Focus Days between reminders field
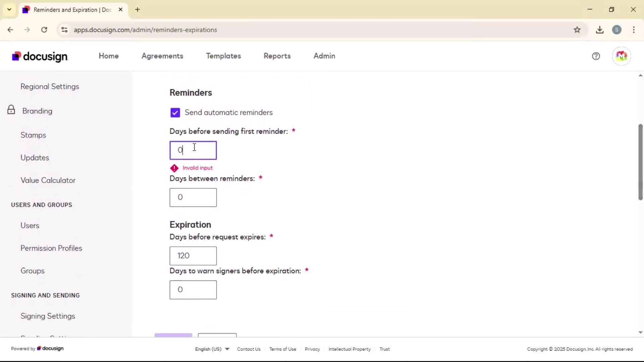644x362 pixels. 193,197
